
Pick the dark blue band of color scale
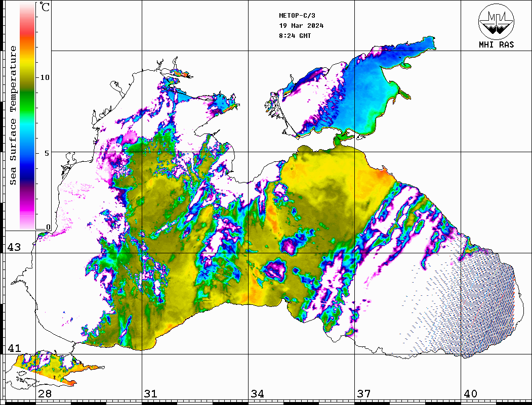pyautogui.click(x=27, y=173)
